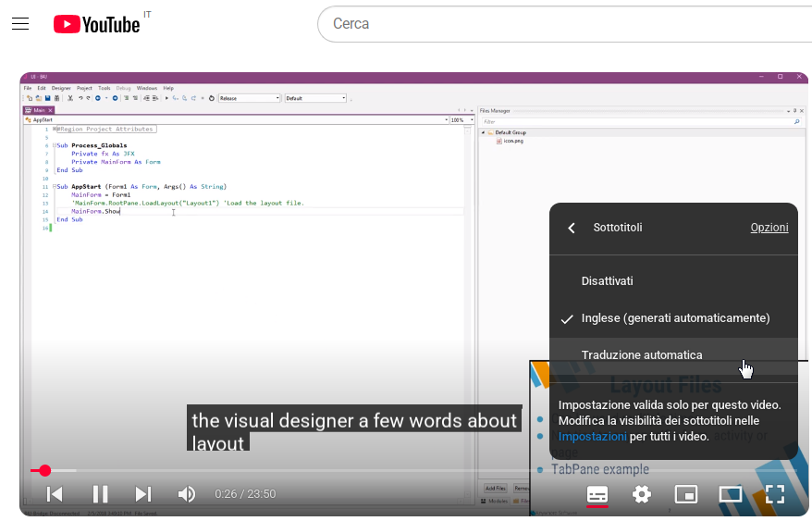Open the player settings gear

642,494
